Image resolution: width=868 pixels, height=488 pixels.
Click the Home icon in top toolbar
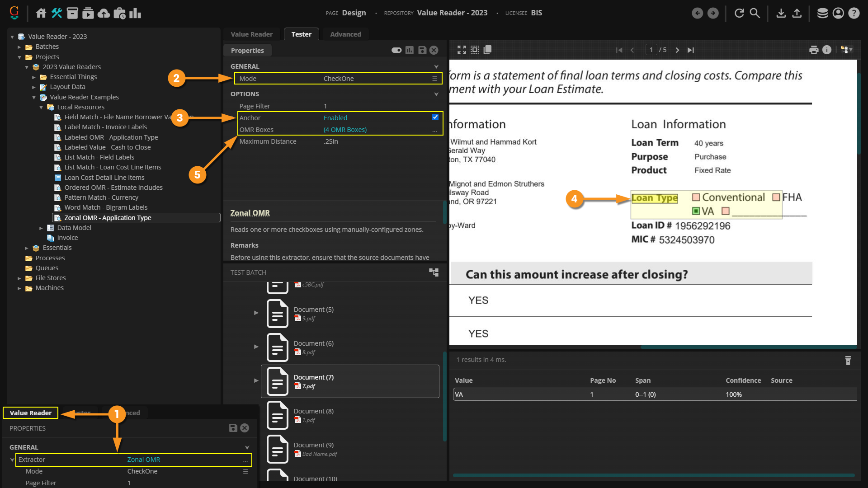pos(41,13)
